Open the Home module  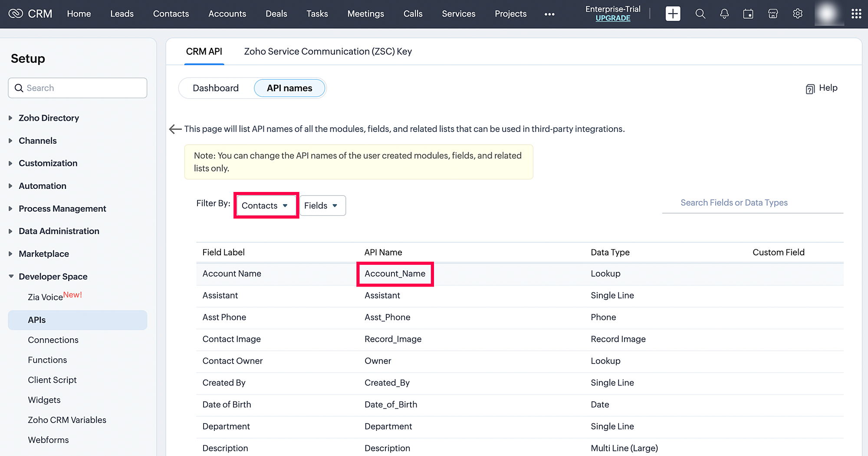(x=79, y=14)
